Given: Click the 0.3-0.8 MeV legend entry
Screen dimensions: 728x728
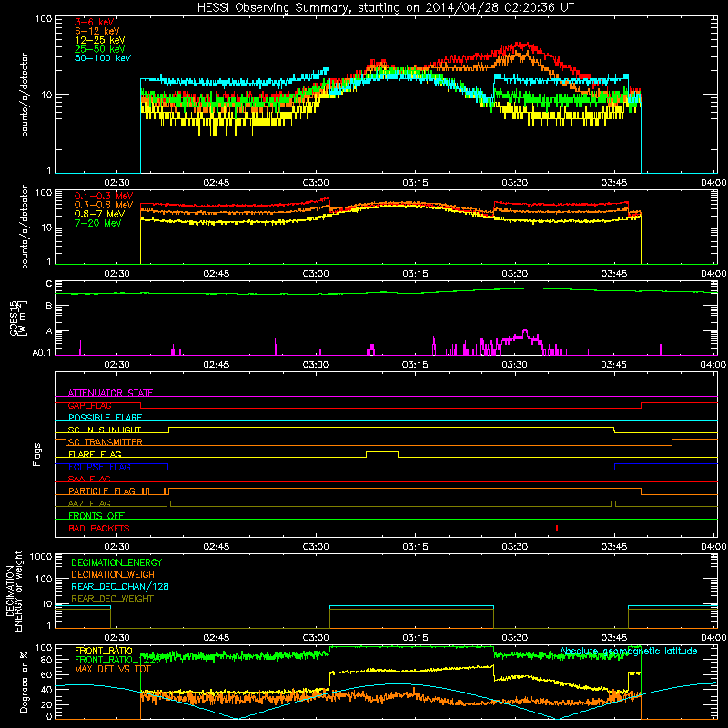Looking at the screenshot, I should (104, 205).
